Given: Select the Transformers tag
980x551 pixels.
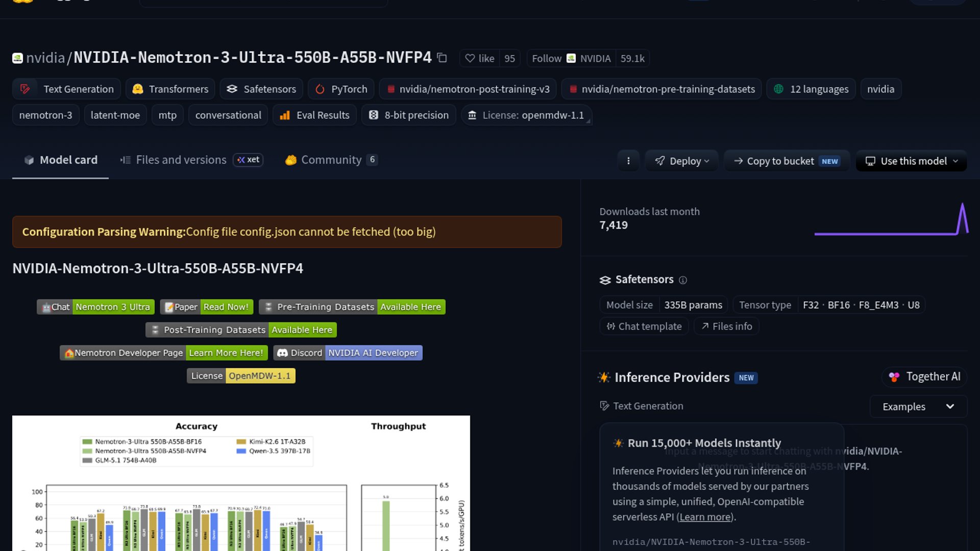Looking at the screenshot, I should tap(170, 89).
